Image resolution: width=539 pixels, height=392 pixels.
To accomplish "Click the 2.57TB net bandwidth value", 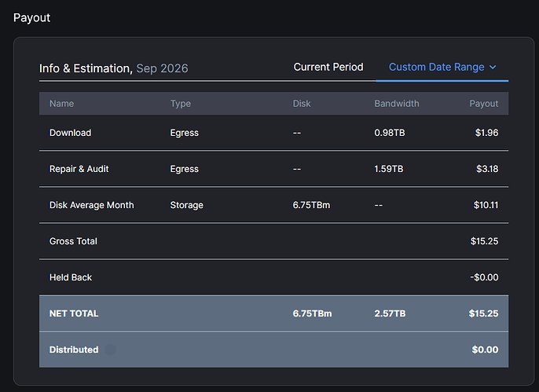I will click(x=390, y=313).
